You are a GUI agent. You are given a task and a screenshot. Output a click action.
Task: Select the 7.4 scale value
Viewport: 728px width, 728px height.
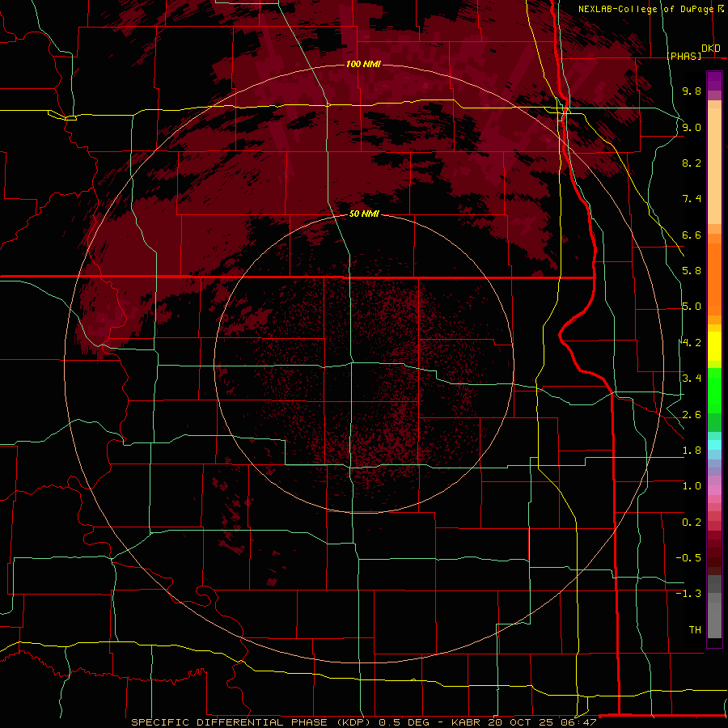pyautogui.click(x=692, y=199)
